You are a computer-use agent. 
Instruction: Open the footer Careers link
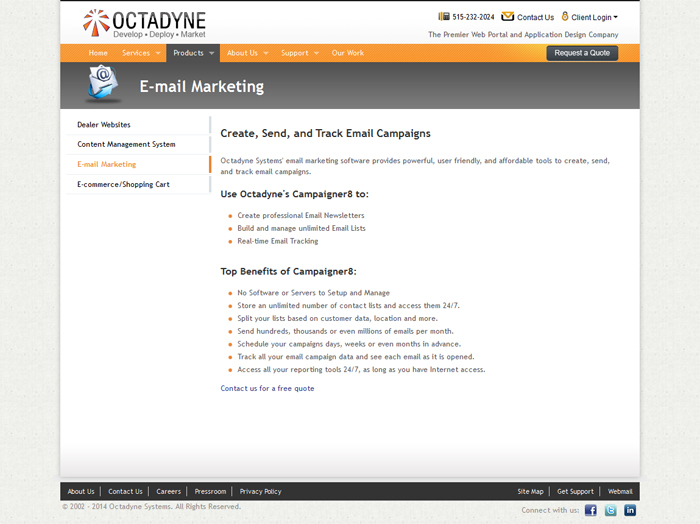168,491
